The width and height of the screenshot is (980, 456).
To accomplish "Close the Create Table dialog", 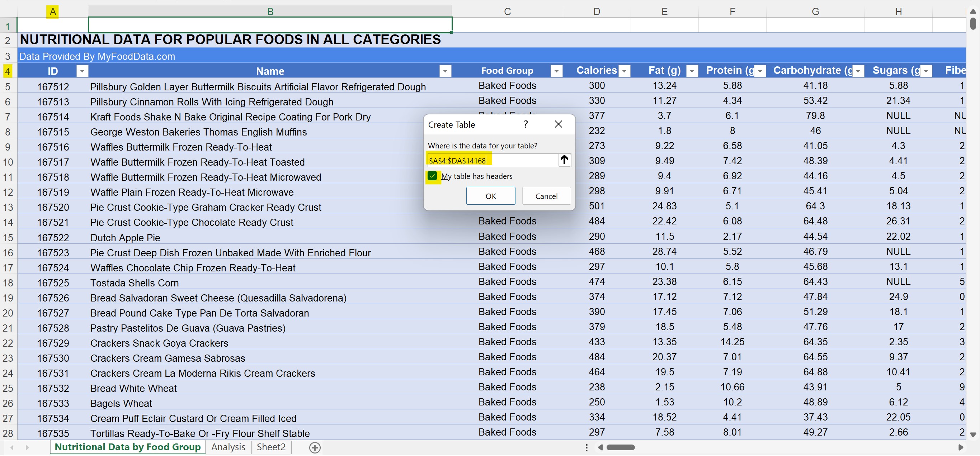I will (x=558, y=124).
